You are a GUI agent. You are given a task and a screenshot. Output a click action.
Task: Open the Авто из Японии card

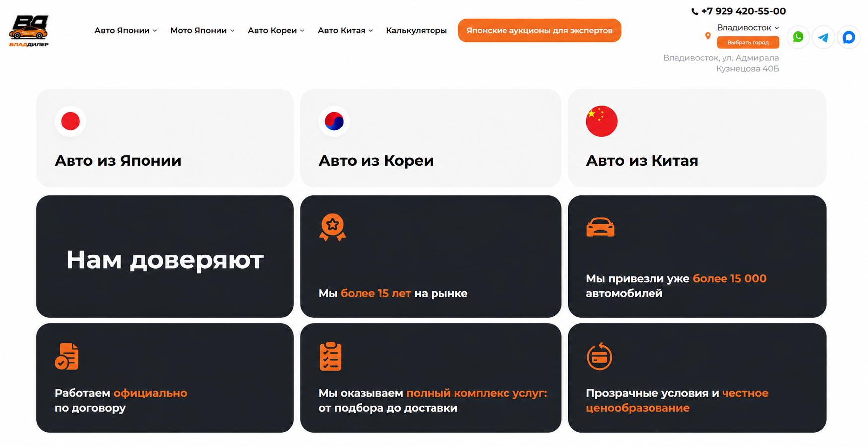pos(165,138)
